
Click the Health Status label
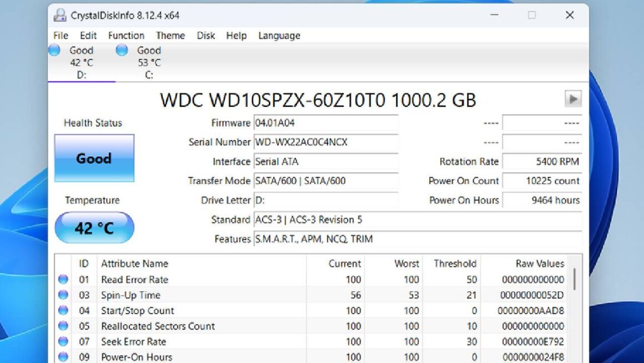tap(93, 123)
